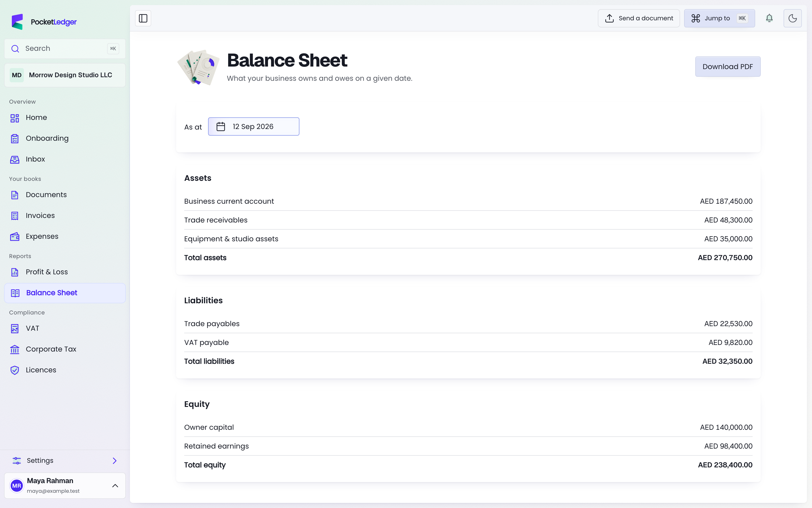Click the Invoices receipt icon
This screenshot has height=508, width=812.
click(15, 216)
